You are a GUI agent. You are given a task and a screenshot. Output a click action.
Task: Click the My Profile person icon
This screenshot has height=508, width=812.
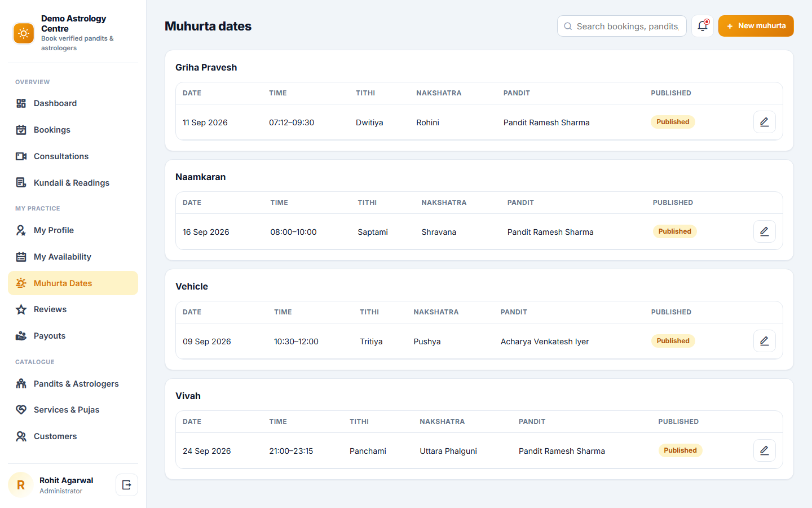point(21,230)
